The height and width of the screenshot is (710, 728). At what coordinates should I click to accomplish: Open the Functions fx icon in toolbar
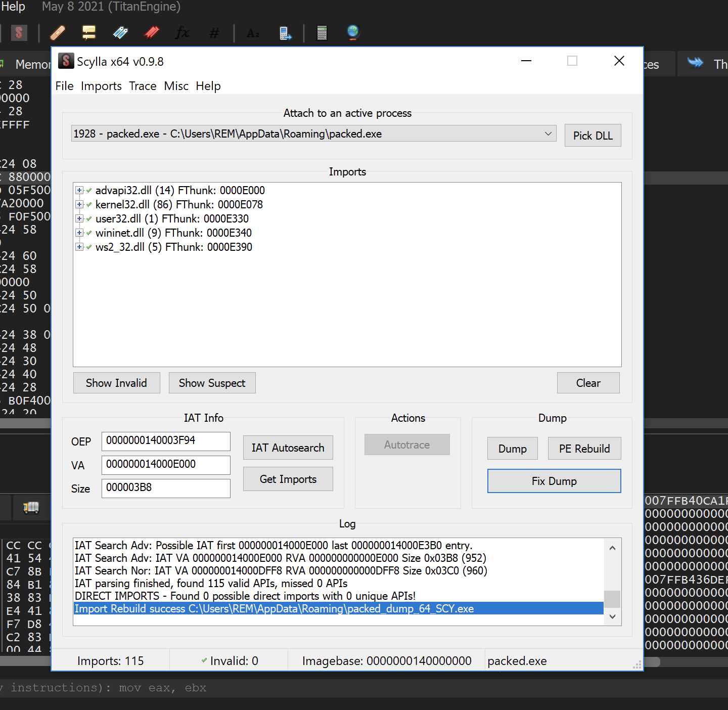point(183,33)
